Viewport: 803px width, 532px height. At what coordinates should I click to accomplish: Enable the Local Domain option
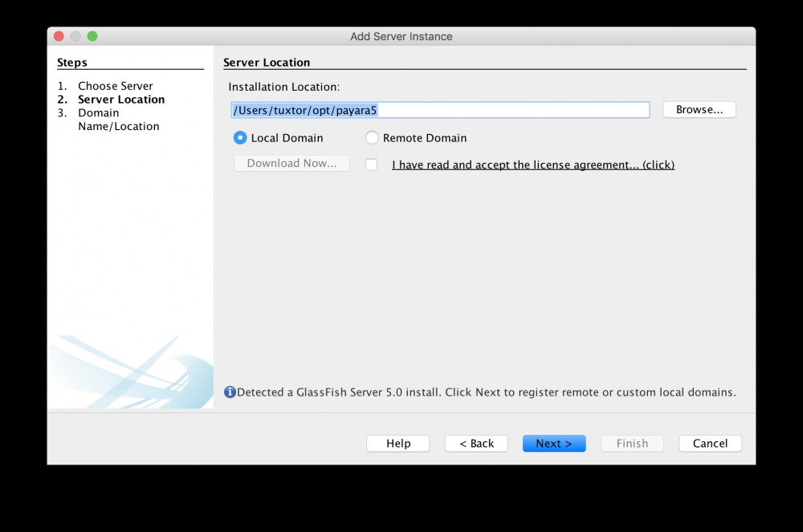[x=239, y=137]
